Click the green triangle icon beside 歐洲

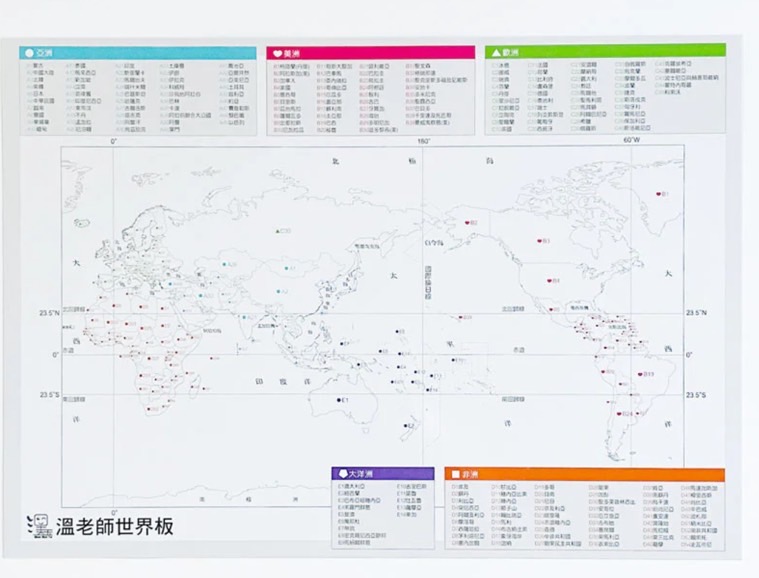[493, 51]
